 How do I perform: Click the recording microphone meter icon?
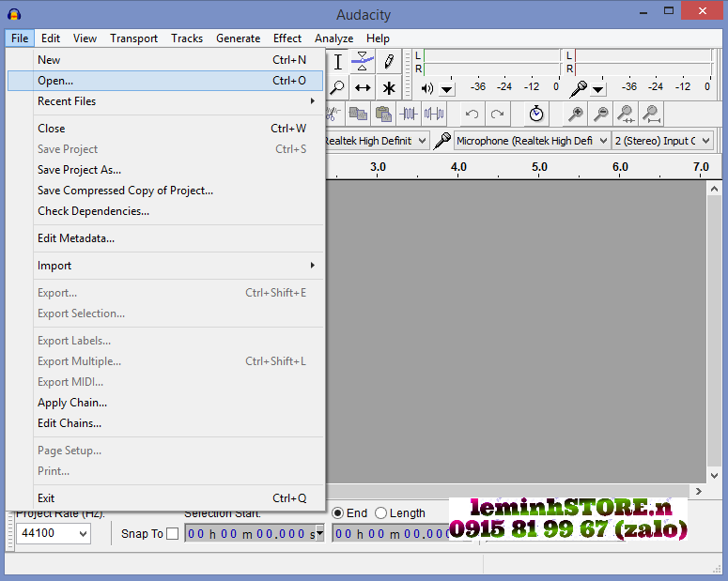(x=579, y=88)
